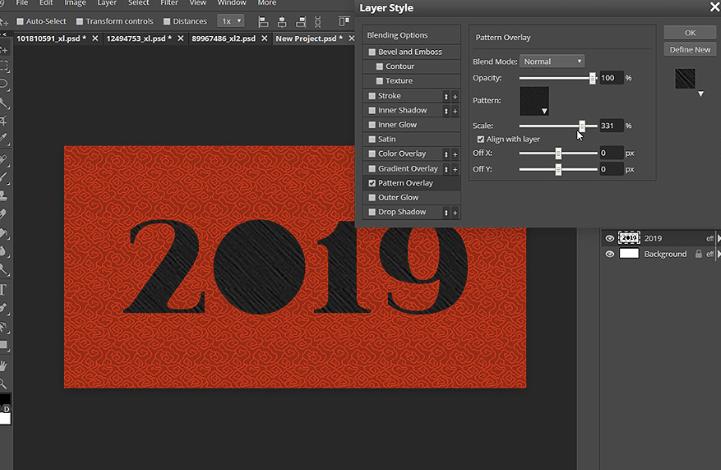Open the Blend Mode Normal dropdown
Image resolution: width=721 pixels, height=470 pixels.
coord(552,61)
